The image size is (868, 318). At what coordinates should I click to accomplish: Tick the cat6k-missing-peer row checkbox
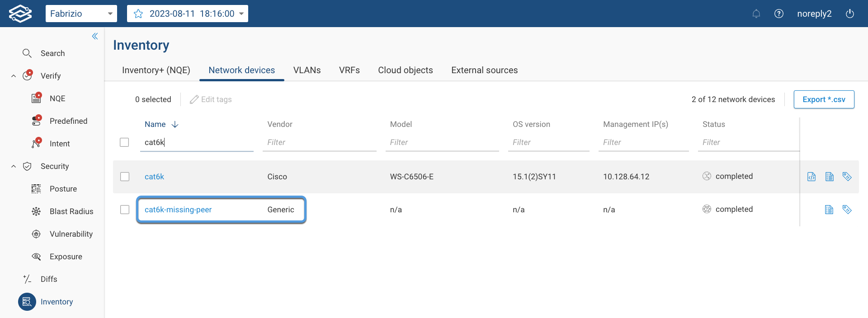pyautogui.click(x=125, y=210)
